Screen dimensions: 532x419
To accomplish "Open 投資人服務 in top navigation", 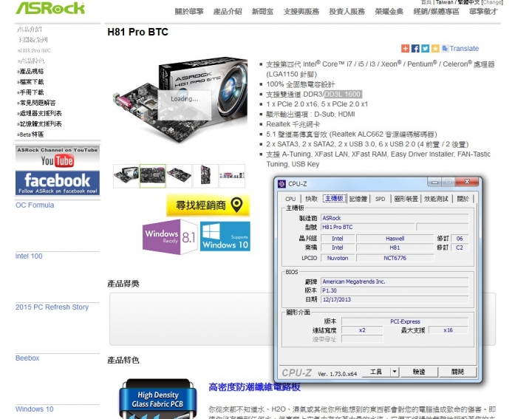I will point(347,12).
